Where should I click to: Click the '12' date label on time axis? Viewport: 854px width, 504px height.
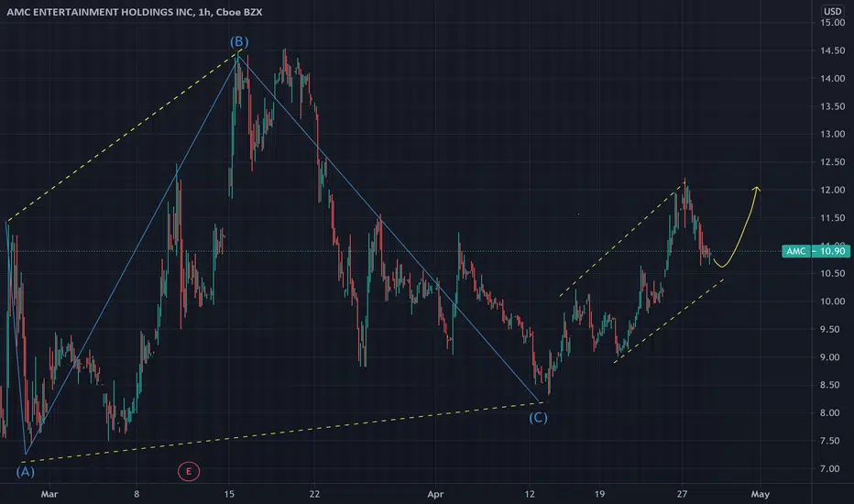tap(530, 494)
